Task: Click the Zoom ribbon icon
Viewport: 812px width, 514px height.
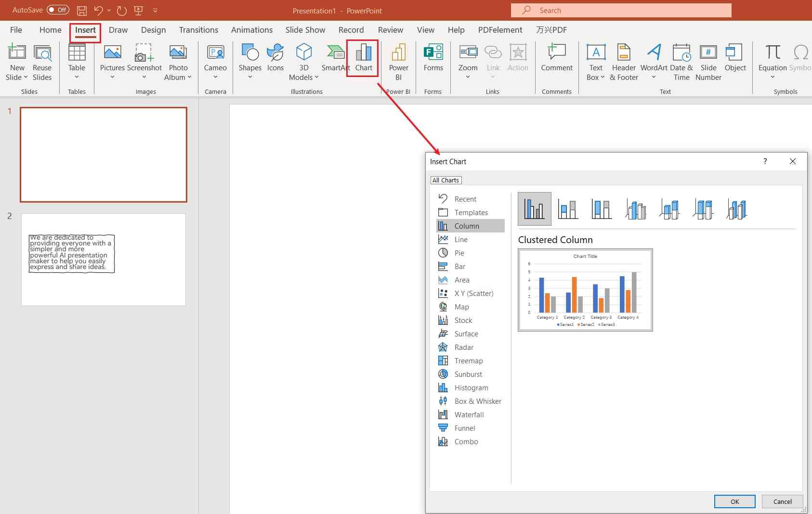Action: 468,52
